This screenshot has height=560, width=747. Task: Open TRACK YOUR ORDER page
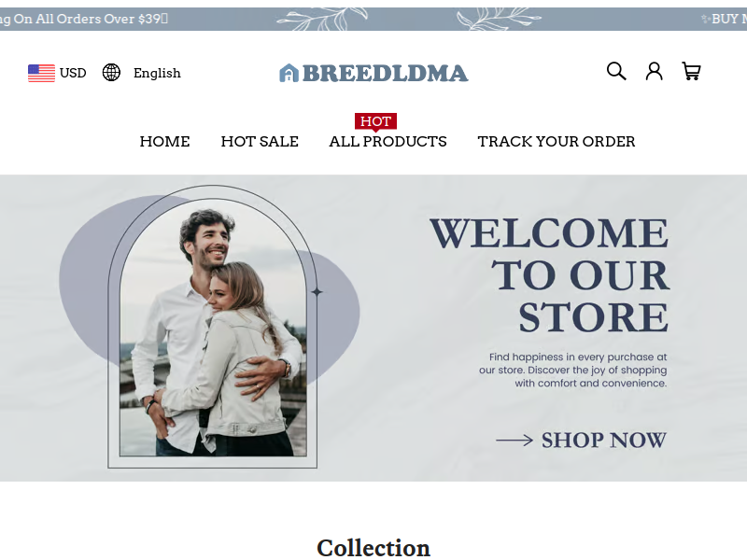point(557,142)
